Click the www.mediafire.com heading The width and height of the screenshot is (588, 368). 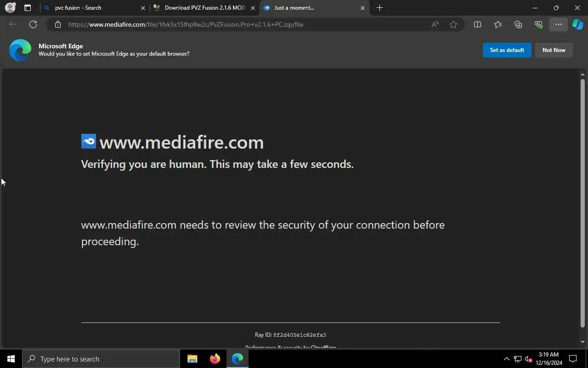pos(181,142)
